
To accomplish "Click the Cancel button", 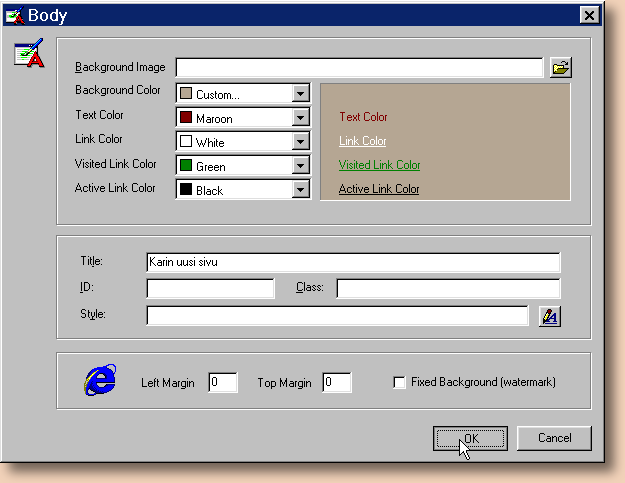I will 554,438.
